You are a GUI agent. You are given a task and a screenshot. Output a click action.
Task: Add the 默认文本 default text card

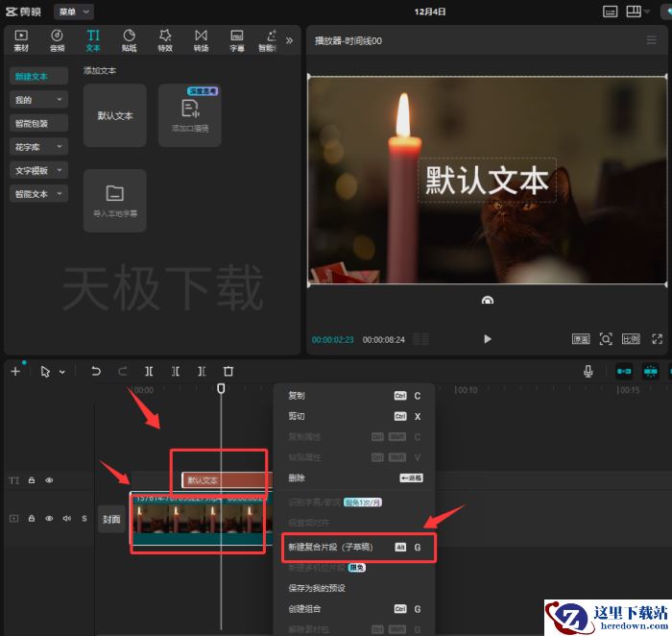click(x=115, y=115)
